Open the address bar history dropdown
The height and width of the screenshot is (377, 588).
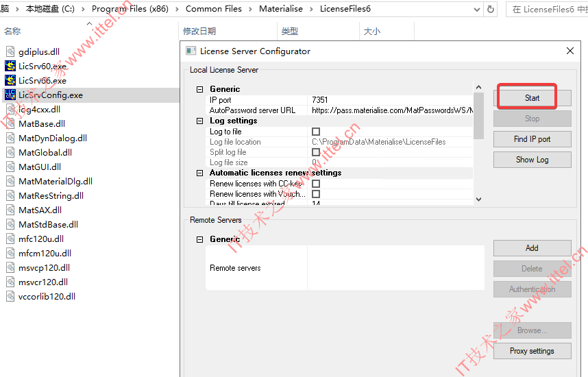point(476,10)
